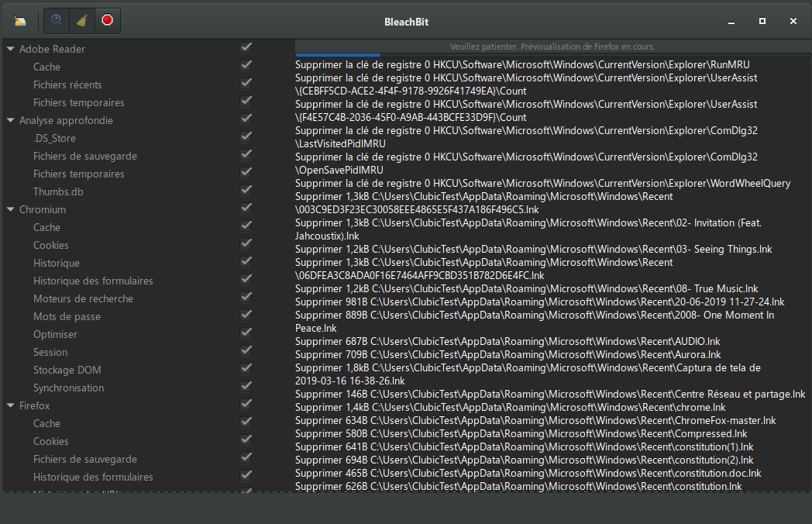Image resolution: width=812 pixels, height=524 pixels.
Task: Toggle the Chromium Cookies checkbox
Action: (x=246, y=244)
